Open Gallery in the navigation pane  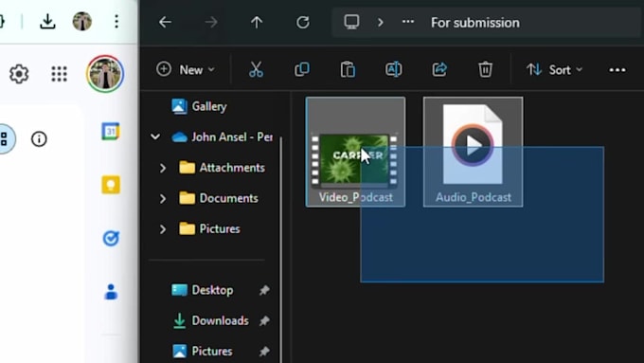tap(199, 106)
